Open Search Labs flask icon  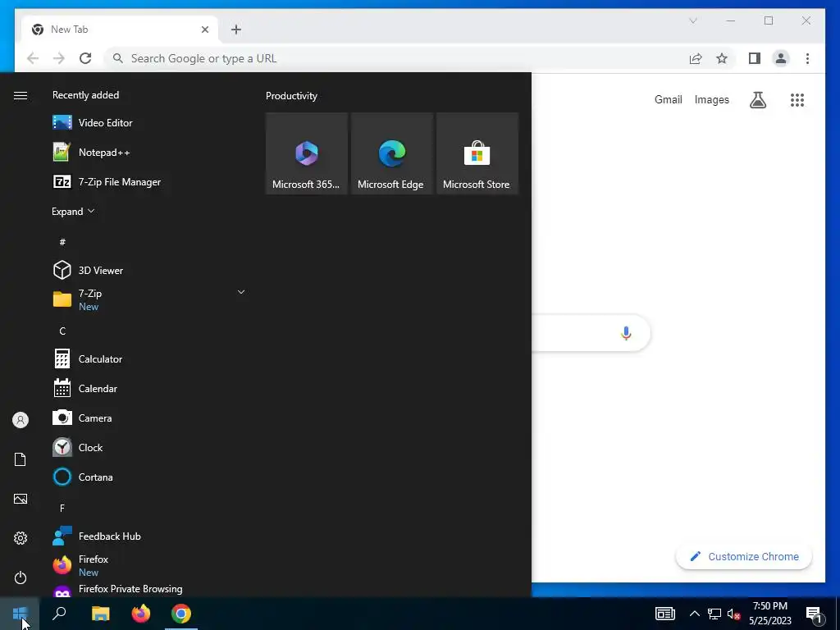757,99
